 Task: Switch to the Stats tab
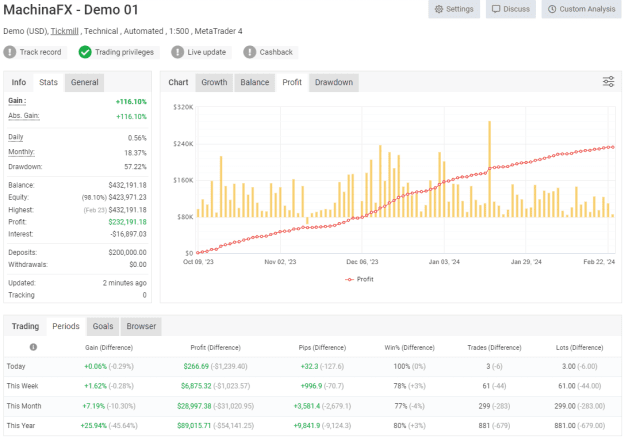48,82
